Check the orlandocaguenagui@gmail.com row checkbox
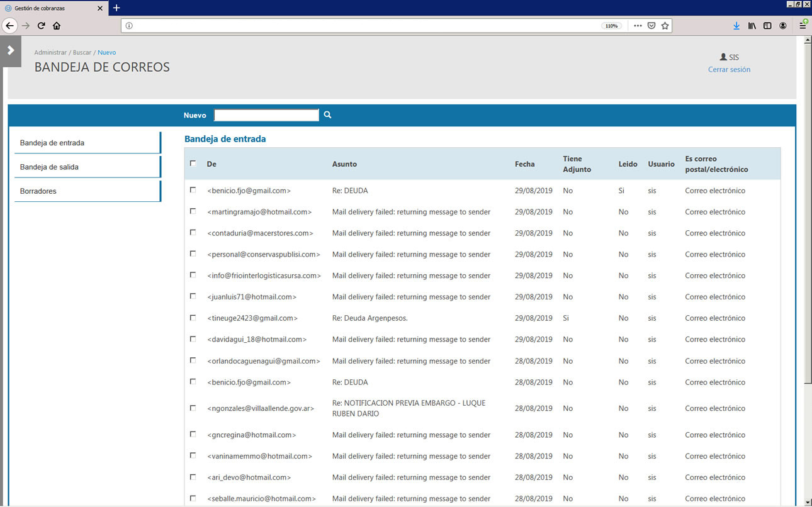Image resolution: width=812 pixels, height=507 pixels. pos(193,360)
